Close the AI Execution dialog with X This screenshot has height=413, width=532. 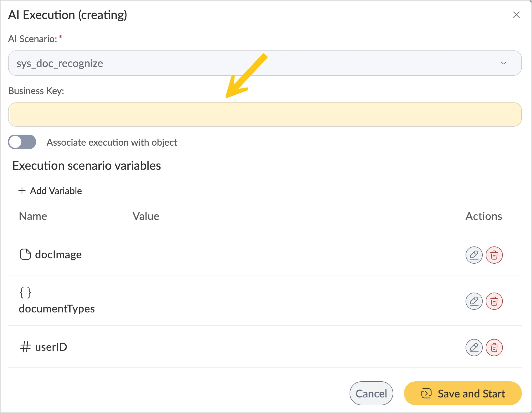click(x=516, y=15)
